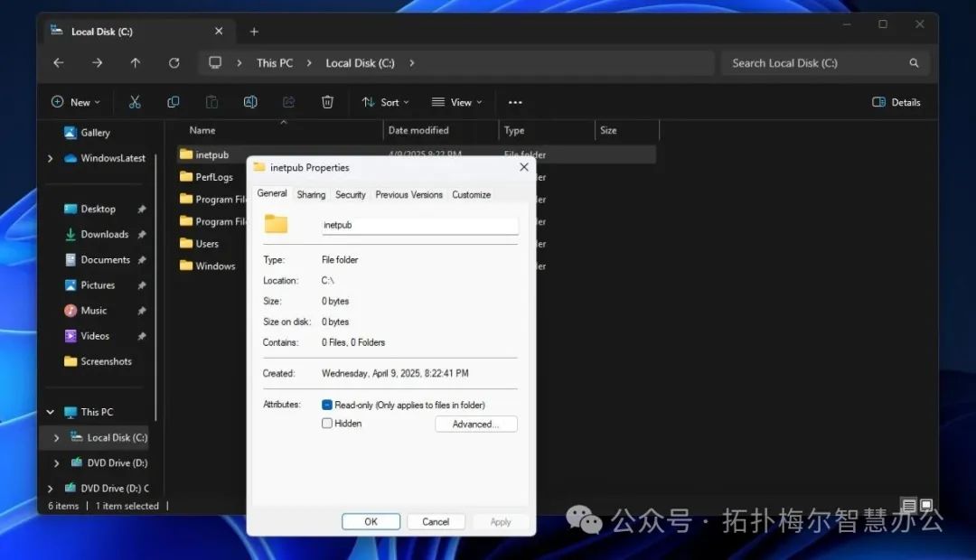Toggle the Read-only attribute checkbox
Viewport: 976px width, 560px height.
[x=327, y=405]
